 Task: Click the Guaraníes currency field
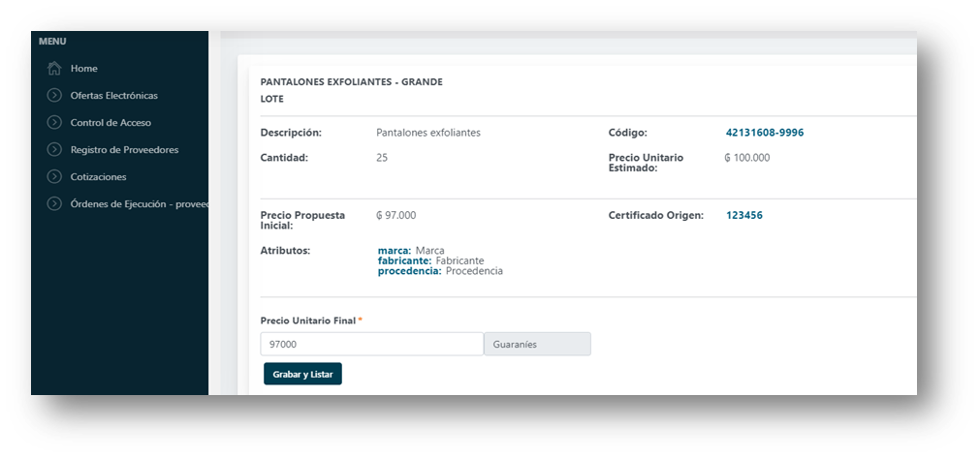538,344
